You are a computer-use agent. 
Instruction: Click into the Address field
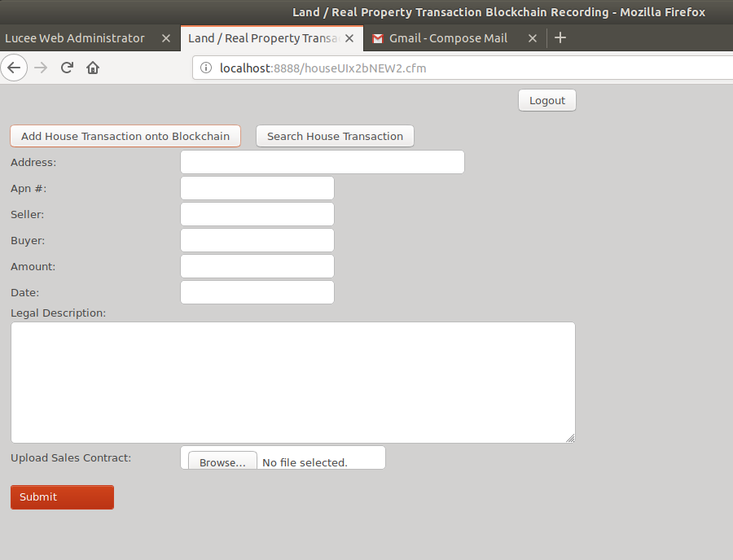tap(322, 162)
